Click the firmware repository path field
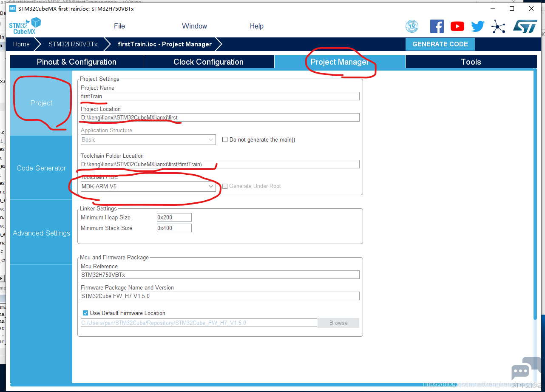The width and height of the screenshot is (545, 392). tap(199, 323)
